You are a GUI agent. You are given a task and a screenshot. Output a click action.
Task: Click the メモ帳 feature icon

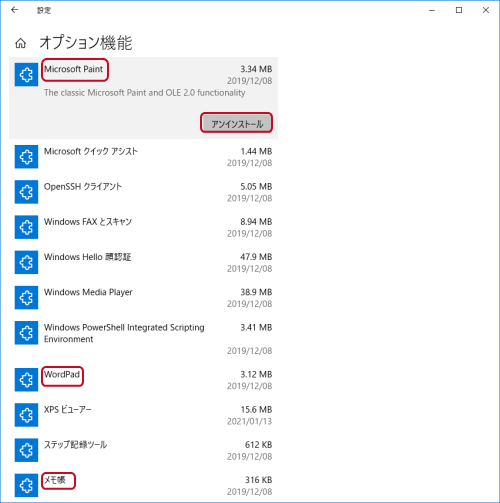[26, 485]
